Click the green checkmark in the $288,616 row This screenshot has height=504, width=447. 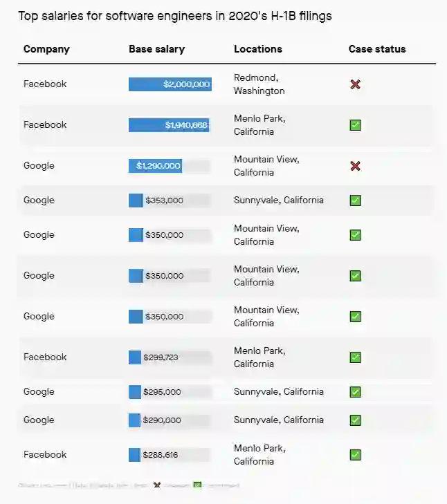coord(355,455)
